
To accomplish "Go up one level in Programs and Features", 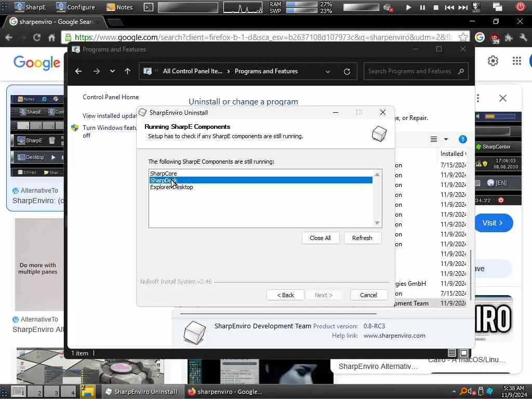I will [128, 71].
